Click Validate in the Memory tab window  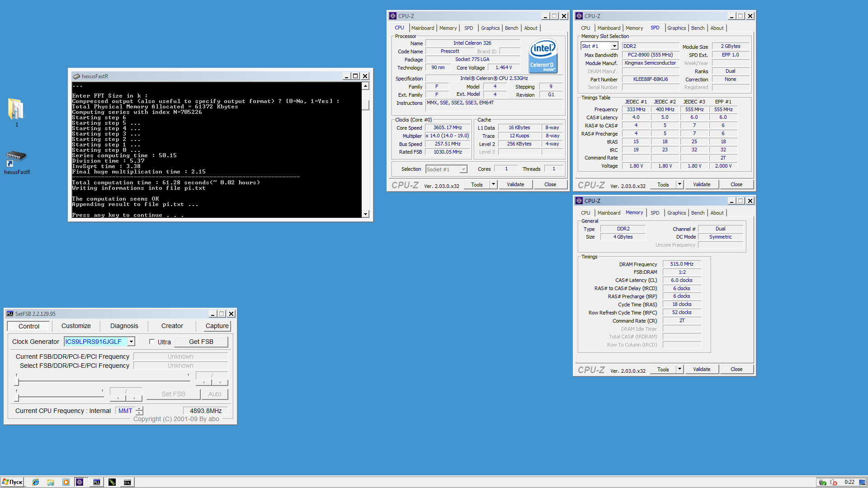tap(701, 369)
